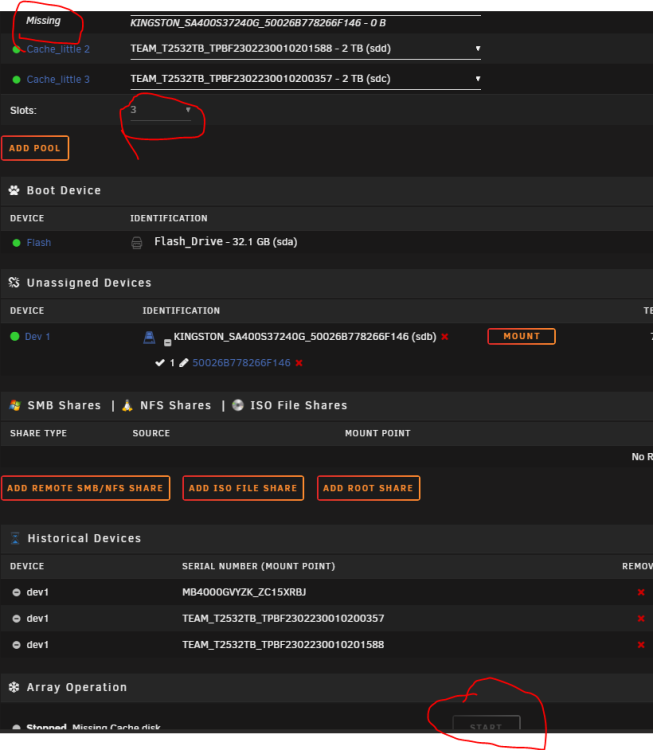This screenshot has height=750, width=653.
Task: Open the Cache_little 2 device link
Action: click(x=58, y=49)
